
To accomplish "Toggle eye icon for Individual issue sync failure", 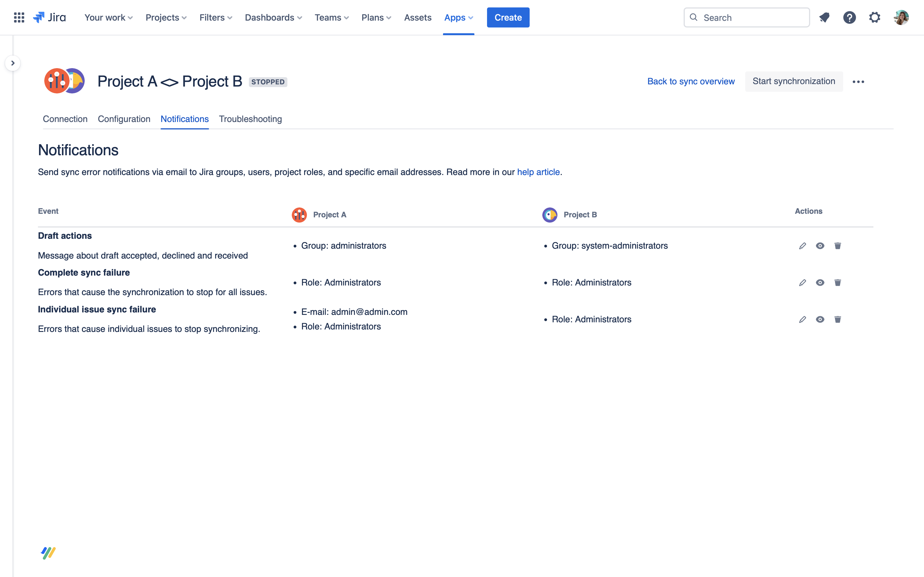I will (x=820, y=319).
